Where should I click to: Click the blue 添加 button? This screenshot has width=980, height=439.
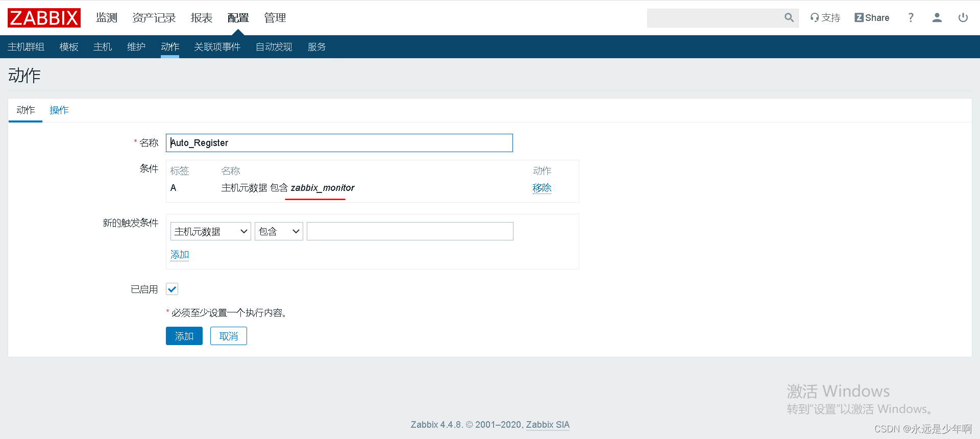click(184, 336)
